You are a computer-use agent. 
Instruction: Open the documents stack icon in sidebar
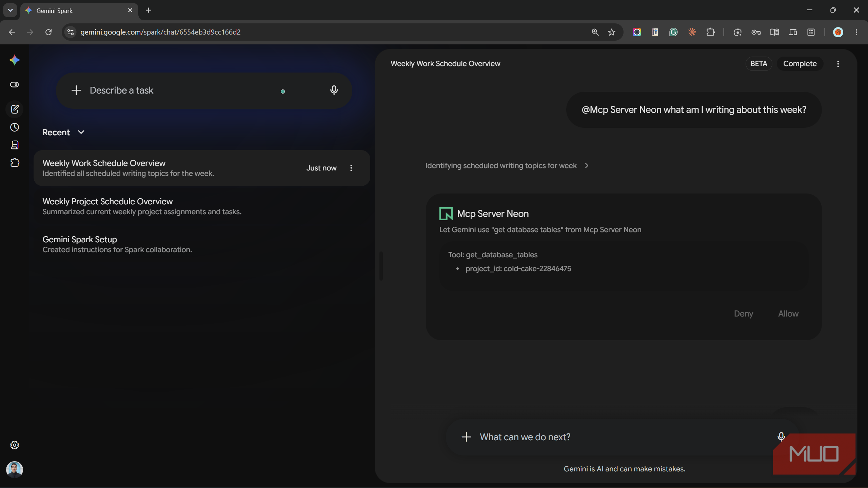click(x=15, y=145)
